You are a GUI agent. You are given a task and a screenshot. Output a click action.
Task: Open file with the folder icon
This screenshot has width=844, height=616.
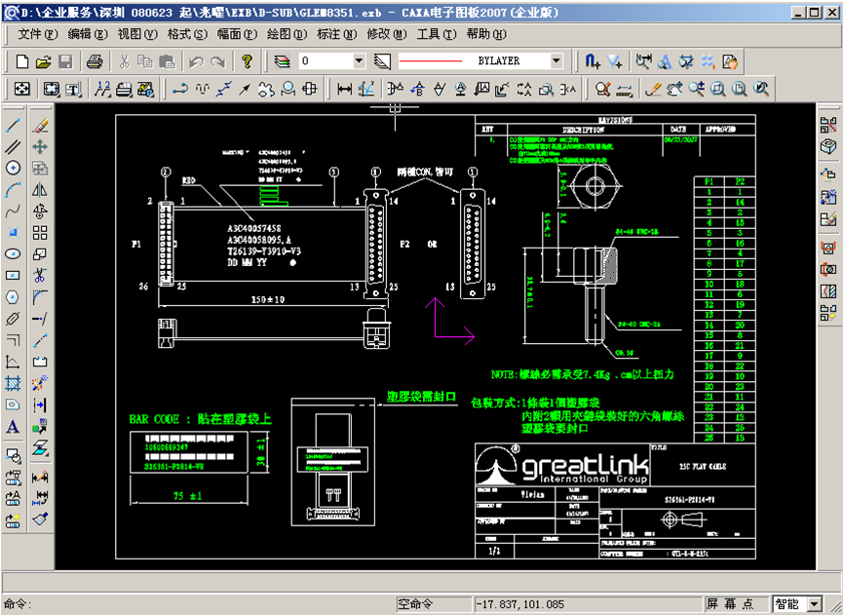pos(43,62)
